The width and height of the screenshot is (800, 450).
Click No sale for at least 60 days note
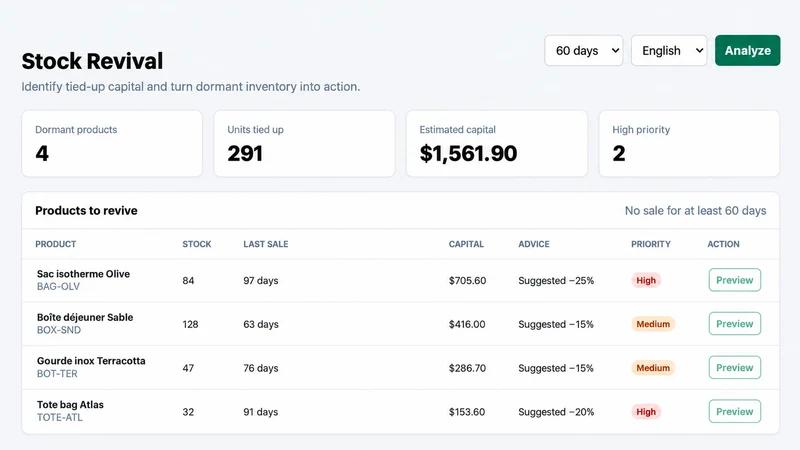tap(695, 211)
